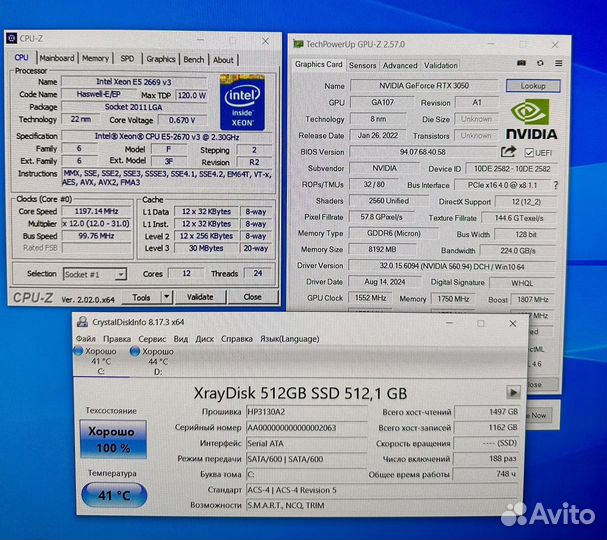This screenshot has width=607, height=540.
Task: Click GPU-Z refresh icon
Action: point(540,63)
